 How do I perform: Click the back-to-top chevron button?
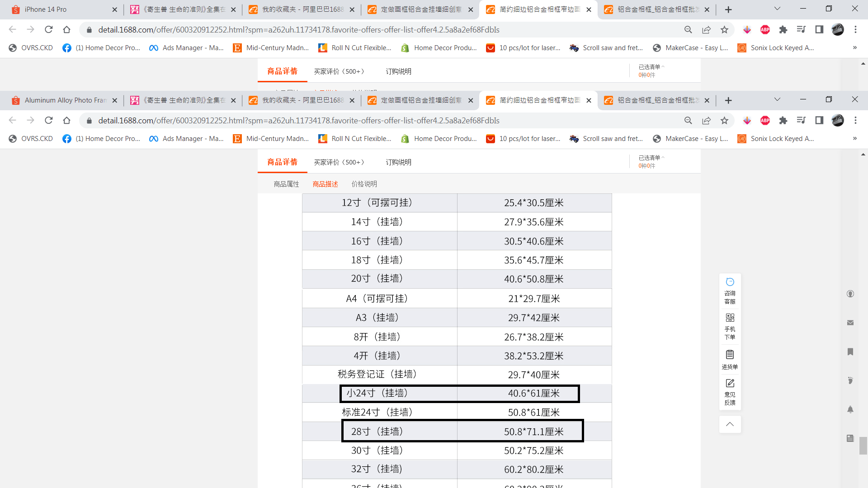pyautogui.click(x=730, y=424)
